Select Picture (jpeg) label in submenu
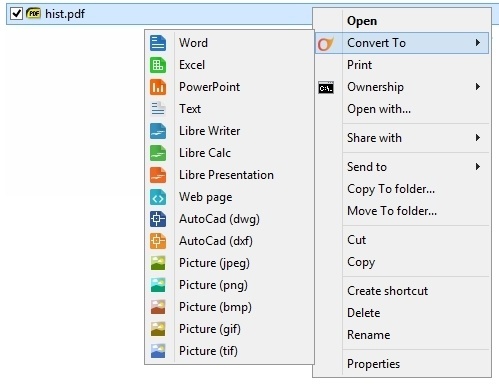499x384 pixels. click(x=214, y=263)
